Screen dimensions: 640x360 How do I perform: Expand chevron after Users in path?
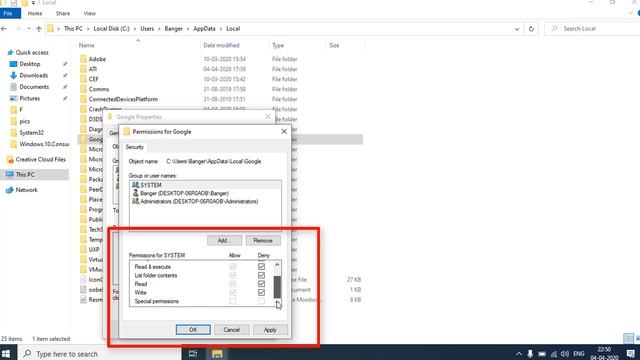point(159,29)
